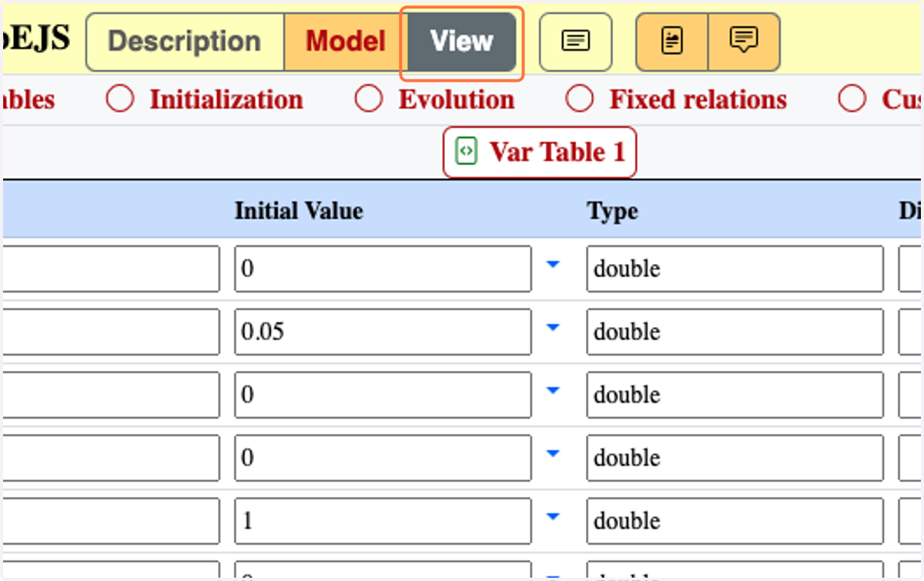
Task: Click first row Initial Value field
Action: click(x=383, y=269)
